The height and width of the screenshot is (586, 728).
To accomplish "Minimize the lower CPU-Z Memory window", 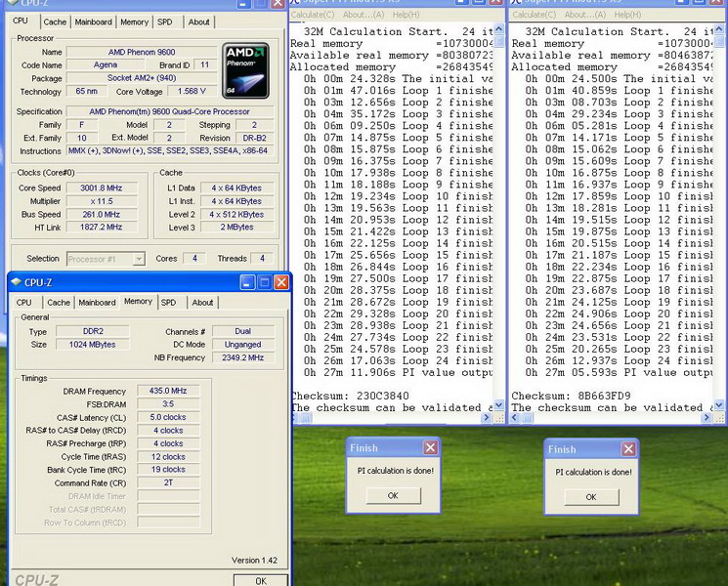I will (x=247, y=282).
